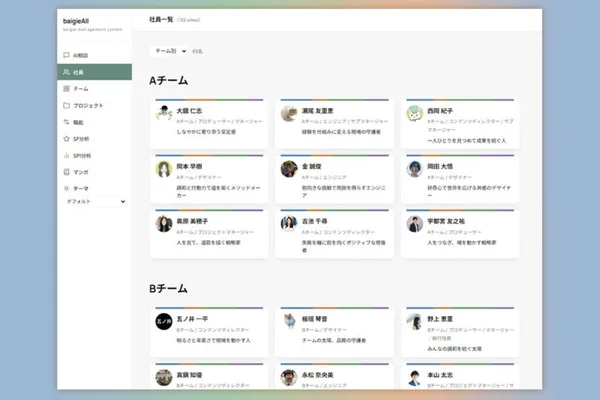Image resolution: width=600 pixels, height=400 pixels.
Task: Click the Aチーム section heading
Action: [168, 81]
